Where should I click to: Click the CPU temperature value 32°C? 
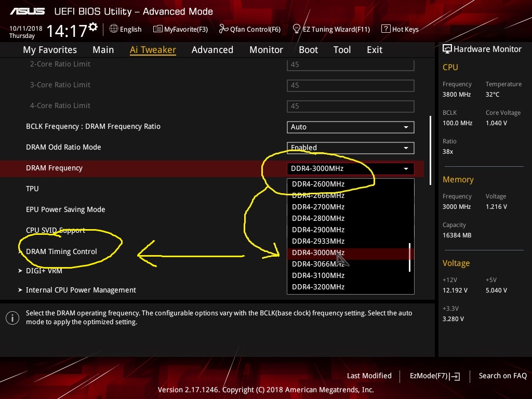(493, 95)
